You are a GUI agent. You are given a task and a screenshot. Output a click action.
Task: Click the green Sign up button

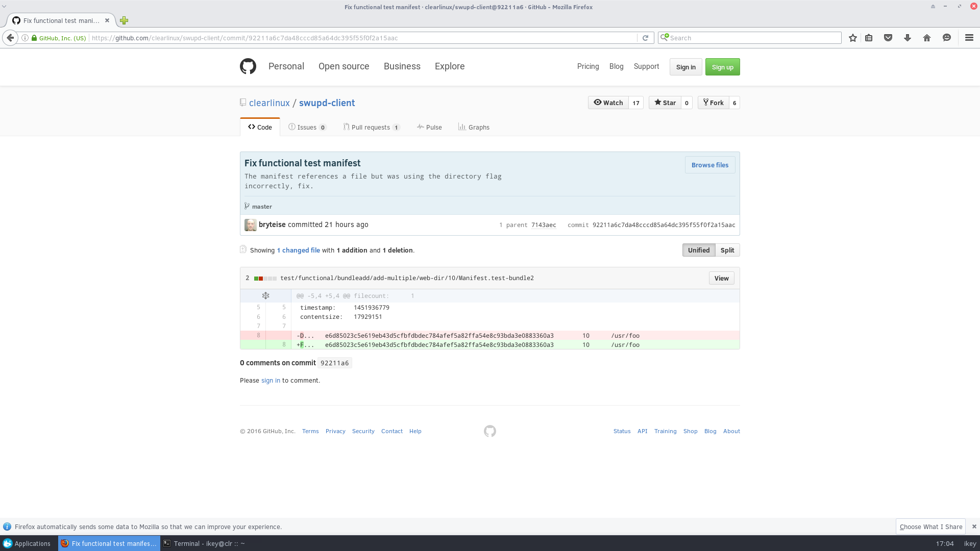[722, 67]
